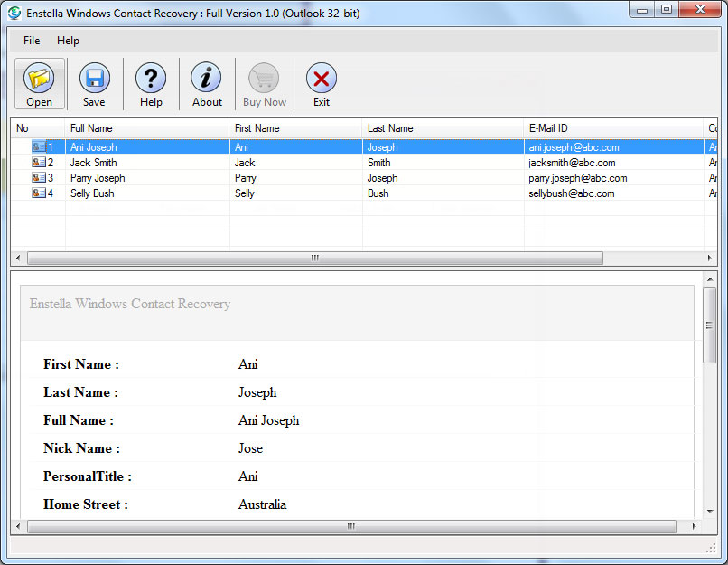This screenshot has width=728, height=565.
Task: Click the Open folder icon in toolbar
Action: coord(39,79)
